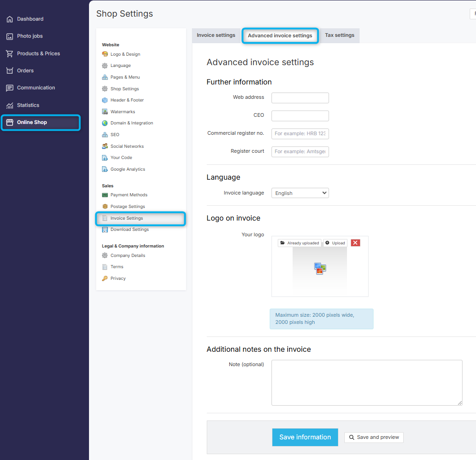Image resolution: width=476 pixels, height=460 pixels.
Task: Open the Privacy link
Action: click(118, 278)
